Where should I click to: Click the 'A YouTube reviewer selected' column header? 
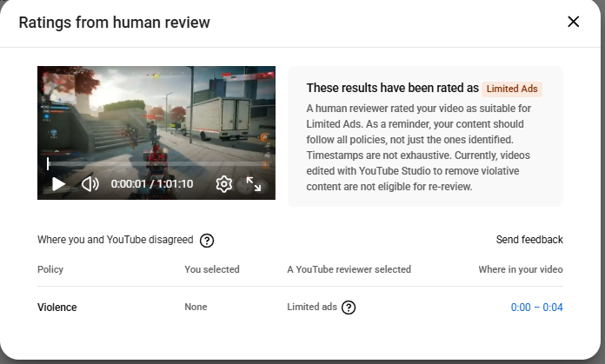[349, 269]
